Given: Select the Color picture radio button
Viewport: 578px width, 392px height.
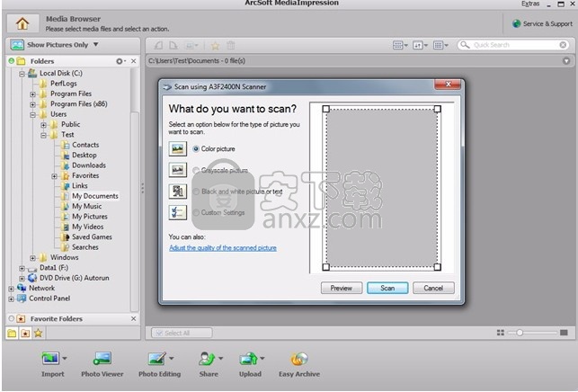Looking at the screenshot, I should coord(196,149).
